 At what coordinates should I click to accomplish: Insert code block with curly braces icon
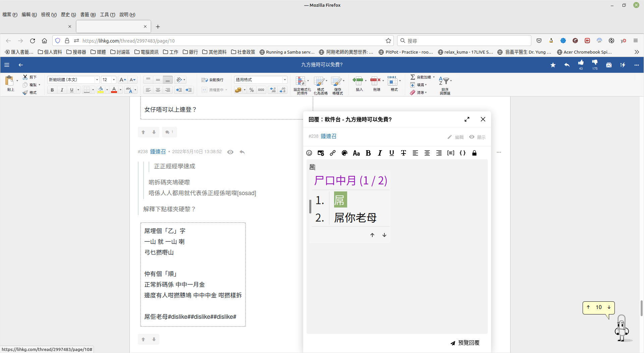(x=463, y=153)
